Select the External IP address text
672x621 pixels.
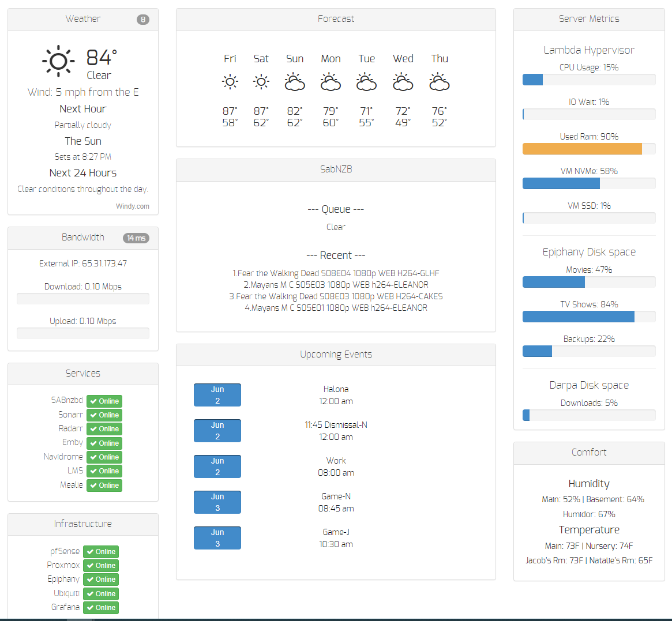point(82,263)
